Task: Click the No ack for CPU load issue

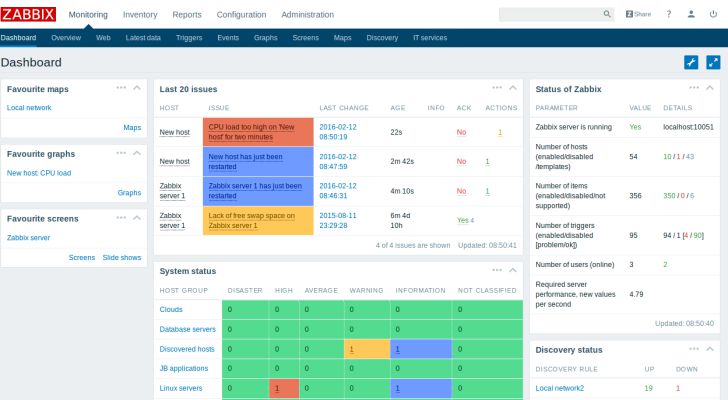Action: click(461, 132)
